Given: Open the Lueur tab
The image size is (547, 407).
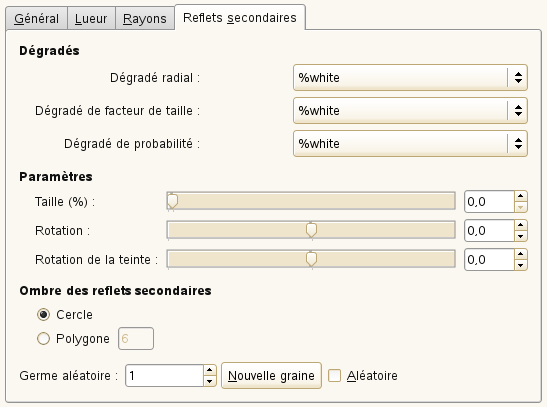Looking at the screenshot, I should [x=91, y=18].
